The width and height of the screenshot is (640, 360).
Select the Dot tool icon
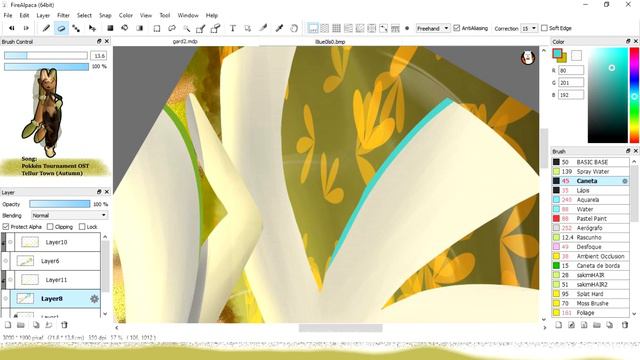click(76, 28)
